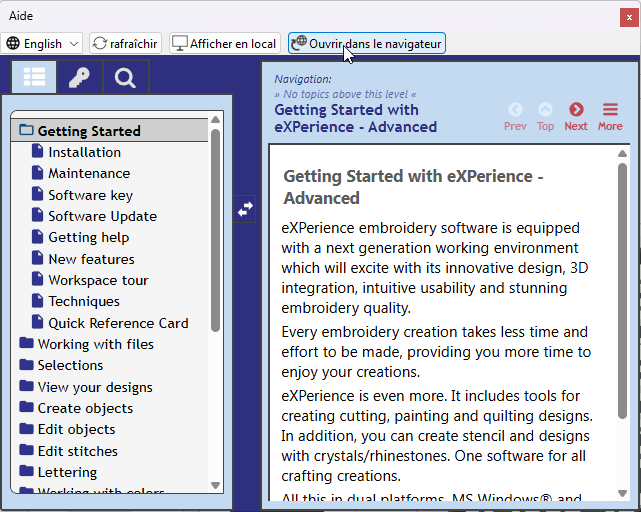Click the Top navigation icon

pos(545,110)
